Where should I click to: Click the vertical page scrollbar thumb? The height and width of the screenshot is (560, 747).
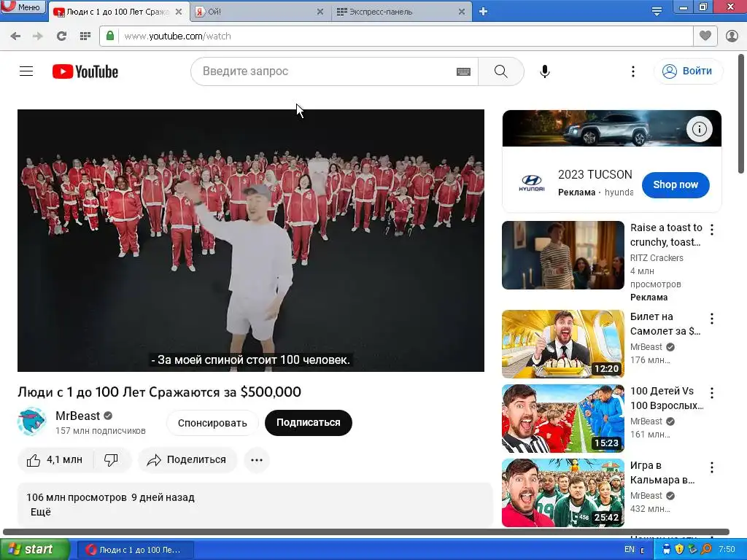[742, 114]
